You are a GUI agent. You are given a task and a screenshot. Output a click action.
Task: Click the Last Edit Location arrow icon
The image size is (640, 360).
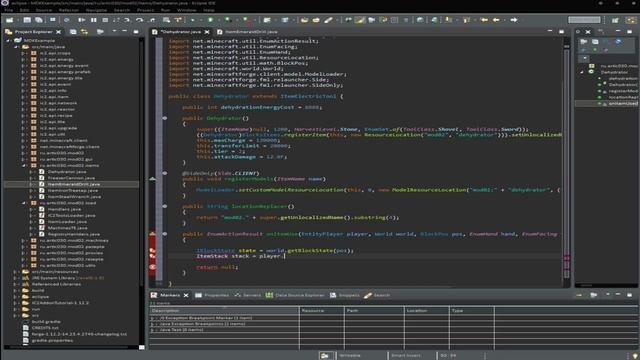coord(484,20)
